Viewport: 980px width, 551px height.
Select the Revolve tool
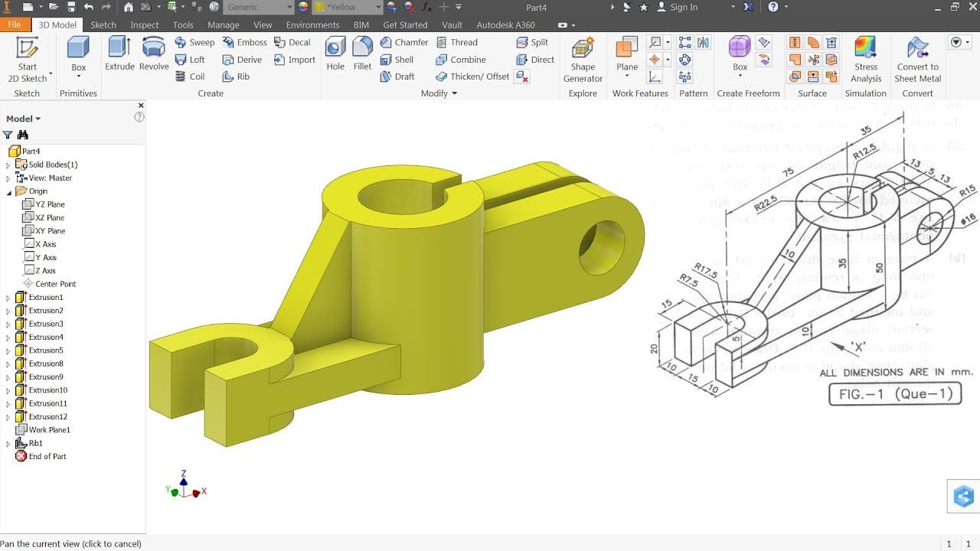point(154,54)
